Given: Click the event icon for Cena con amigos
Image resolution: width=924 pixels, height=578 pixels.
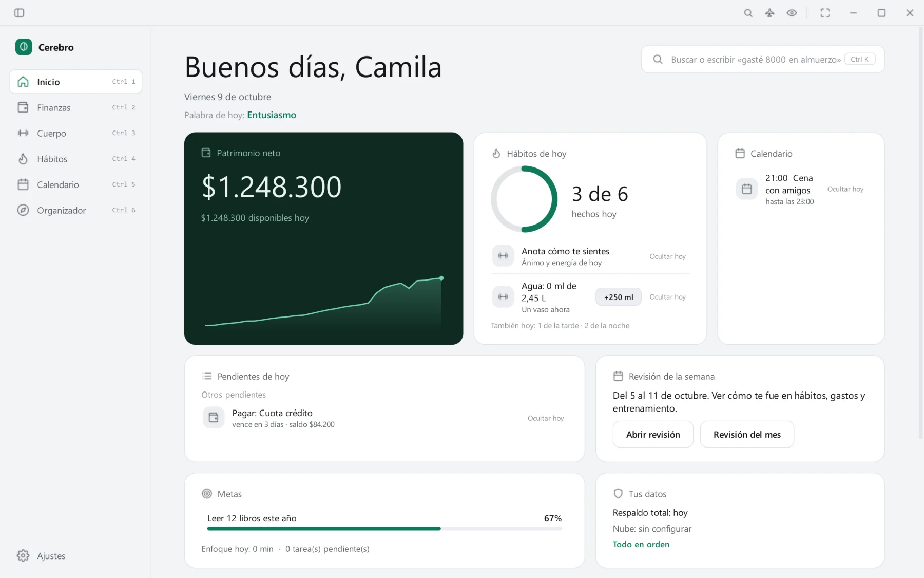Looking at the screenshot, I should point(747,189).
